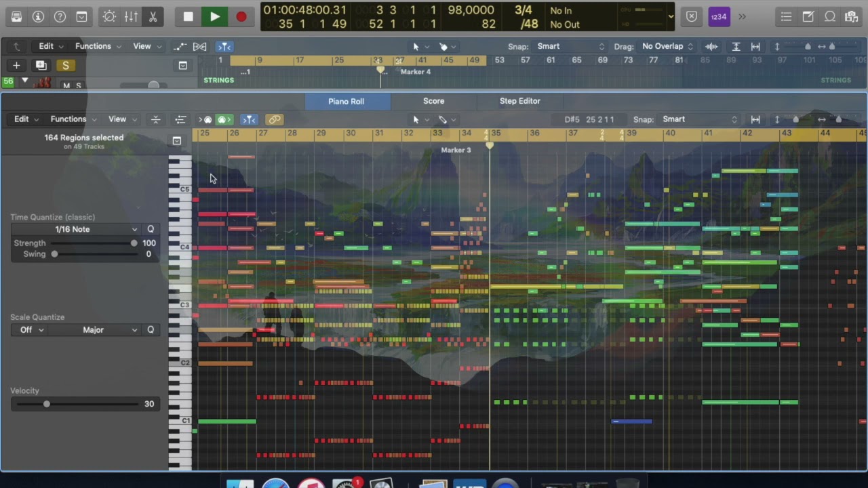Click the C3 key on piano keyboard

click(x=180, y=305)
